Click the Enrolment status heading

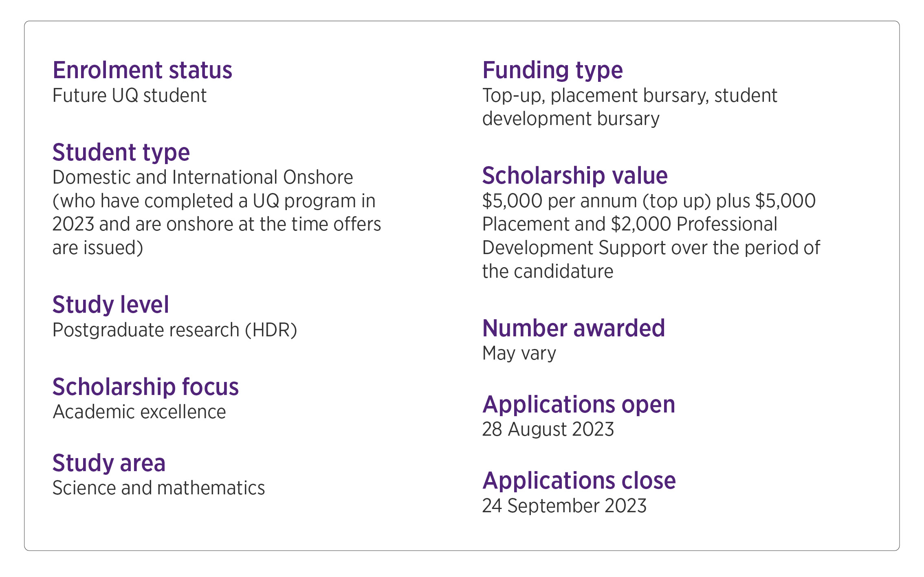[142, 70]
